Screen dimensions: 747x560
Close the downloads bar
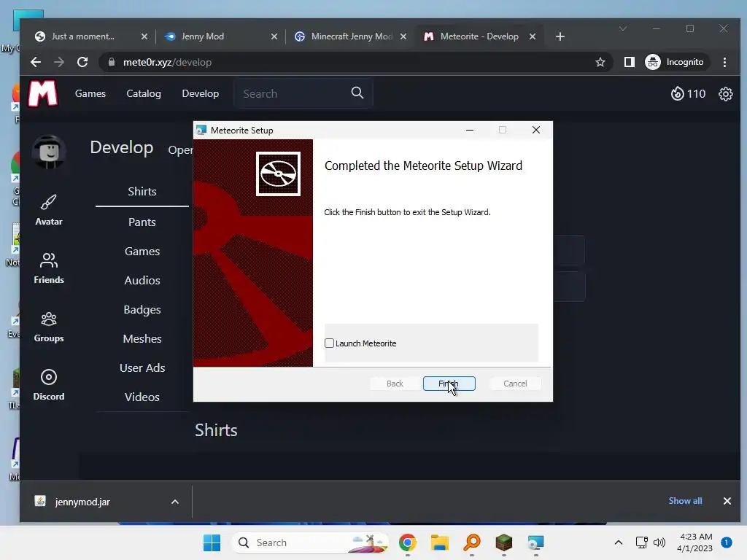(727, 501)
